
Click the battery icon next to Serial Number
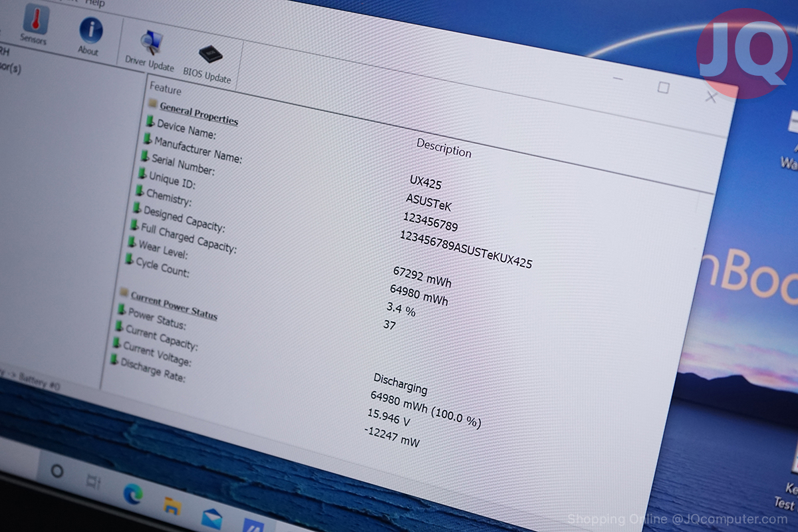pos(145,156)
